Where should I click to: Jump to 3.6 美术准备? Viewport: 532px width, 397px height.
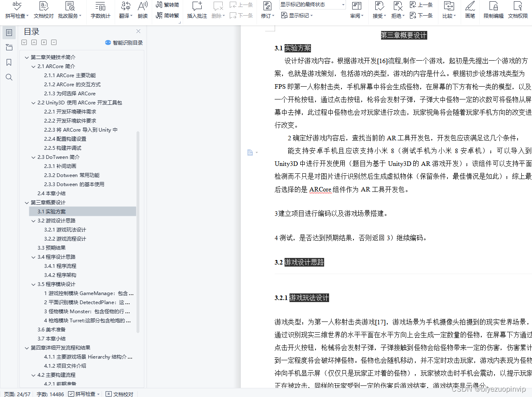pos(52,330)
